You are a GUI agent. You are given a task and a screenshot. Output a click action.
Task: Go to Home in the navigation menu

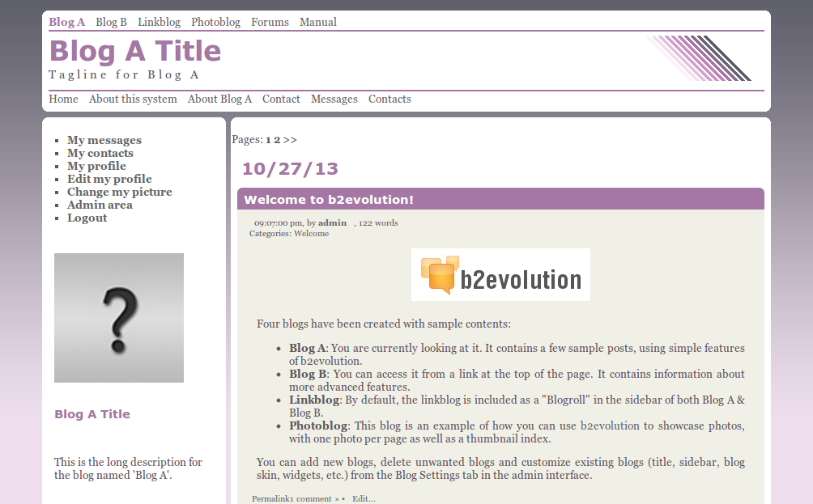pos(63,99)
